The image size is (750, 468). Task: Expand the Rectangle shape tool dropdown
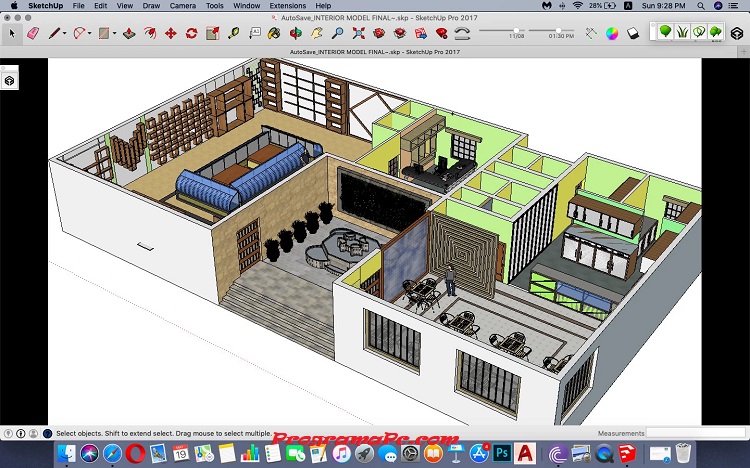tap(114, 33)
